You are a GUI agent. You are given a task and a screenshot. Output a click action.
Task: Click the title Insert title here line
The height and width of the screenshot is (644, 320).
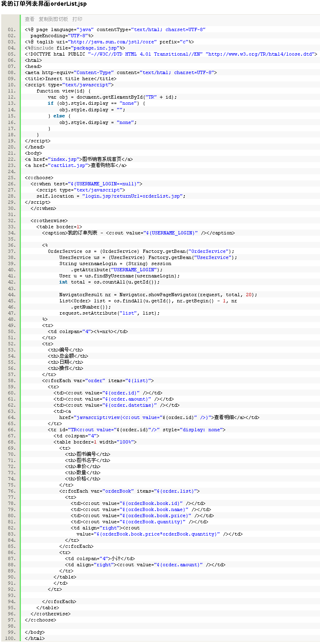tap(70, 79)
